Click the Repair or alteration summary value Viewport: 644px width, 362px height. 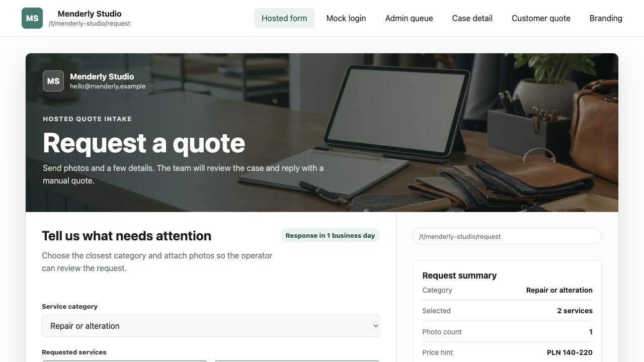(559, 290)
